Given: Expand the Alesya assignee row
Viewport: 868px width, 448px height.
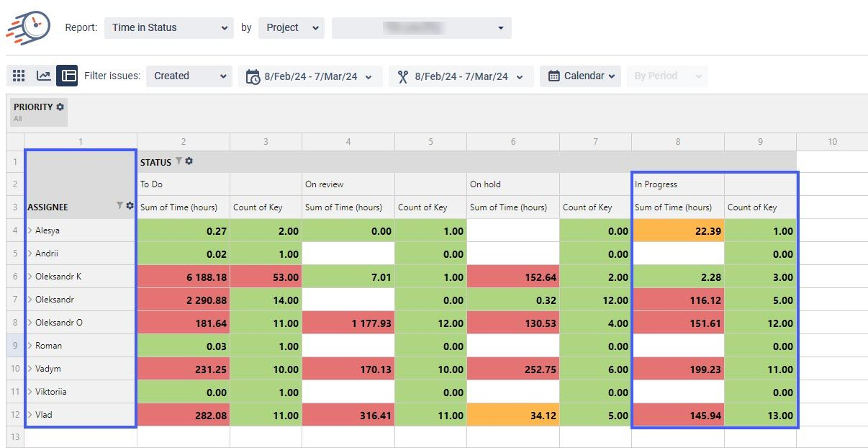Looking at the screenshot, I should pos(30,230).
